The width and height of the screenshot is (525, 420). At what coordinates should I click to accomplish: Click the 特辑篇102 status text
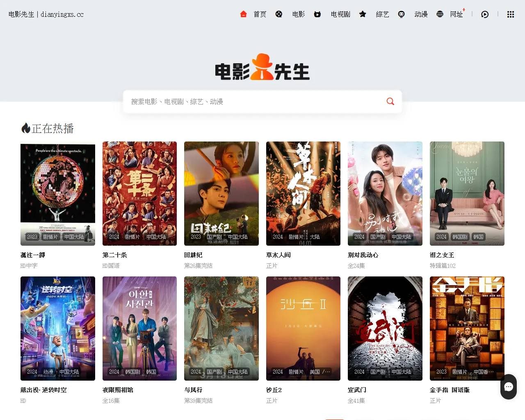(443, 266)
